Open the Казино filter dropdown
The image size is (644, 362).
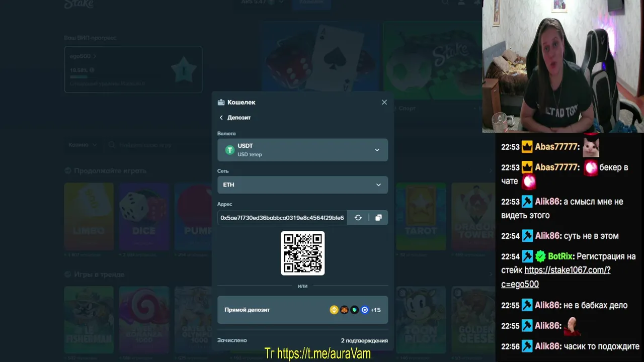tap(83, 145)
